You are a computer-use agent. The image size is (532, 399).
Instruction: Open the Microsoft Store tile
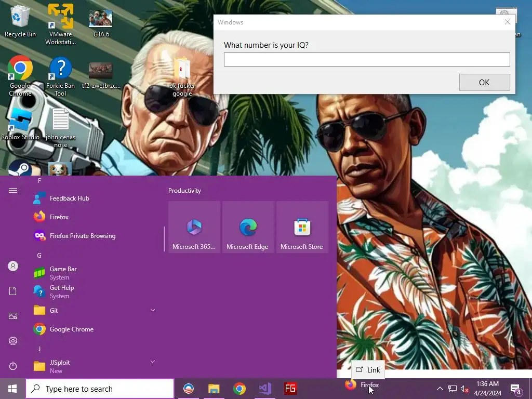(302, 227)
